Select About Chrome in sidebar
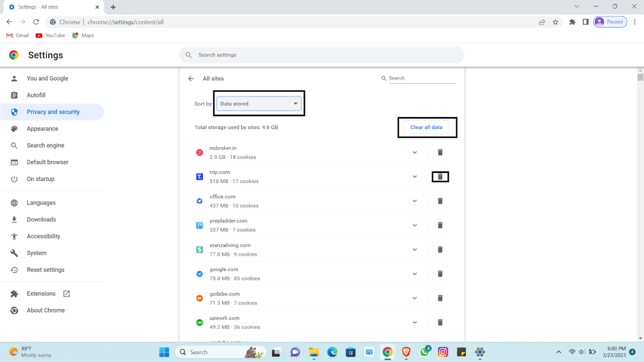 [46, 310]
